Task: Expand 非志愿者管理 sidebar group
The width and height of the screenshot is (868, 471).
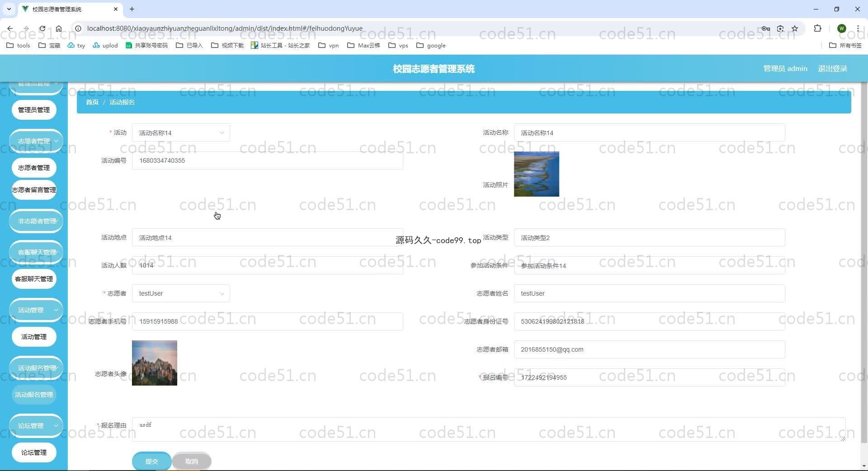Action: tap(36, 221)
